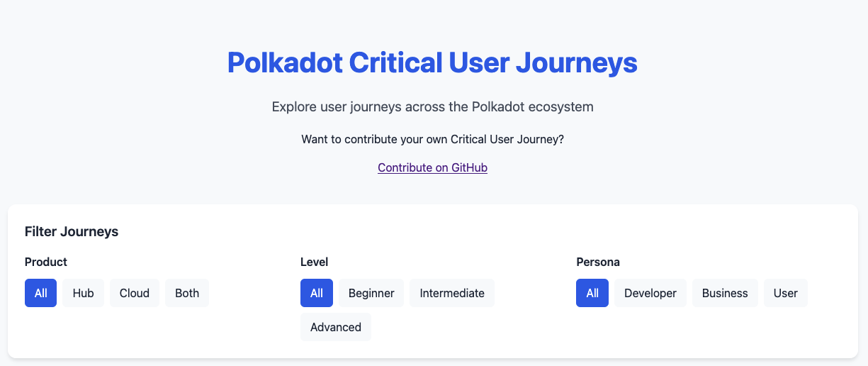Show only Beginner level journeys

point(371,293)
